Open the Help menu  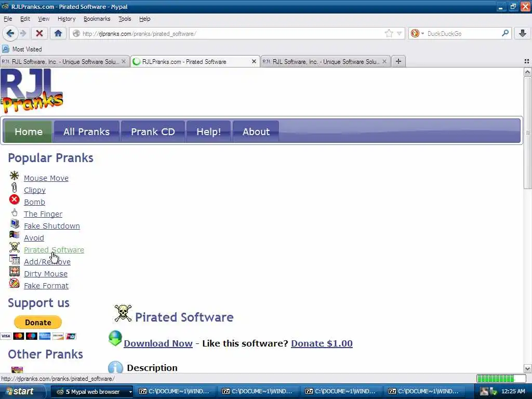pyautogui.click(x=145, y=19)
